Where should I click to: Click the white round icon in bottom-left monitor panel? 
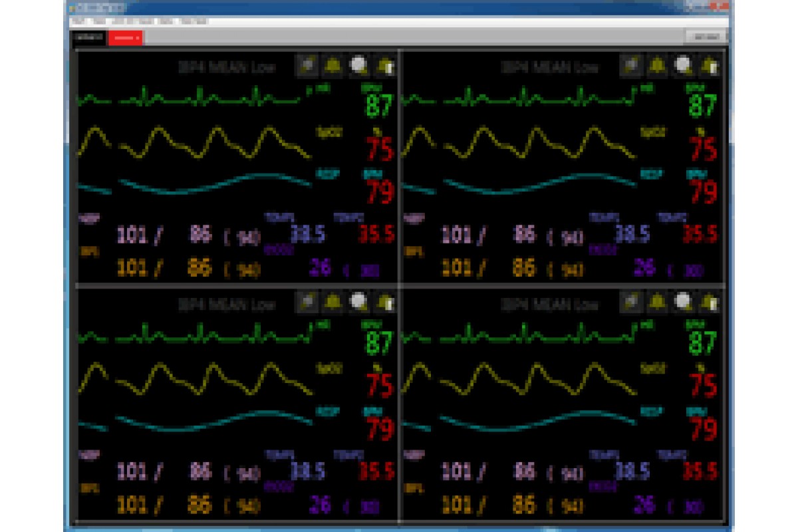[x=358, y=303]
